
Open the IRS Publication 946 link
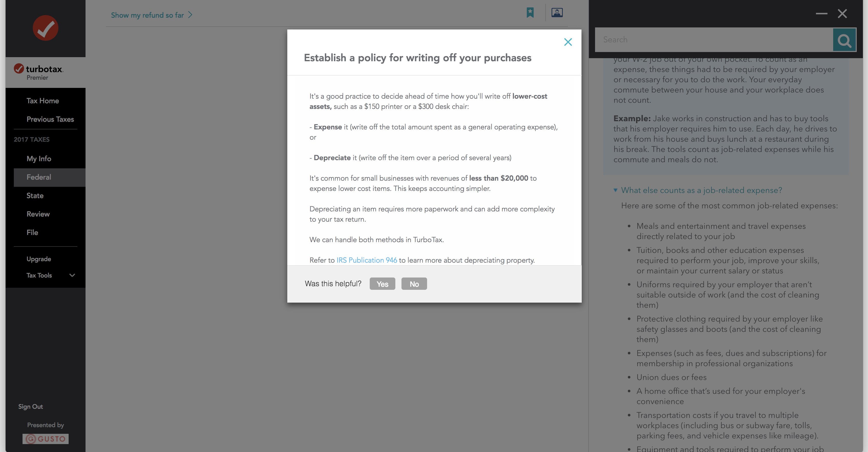(x=367, y=260)
